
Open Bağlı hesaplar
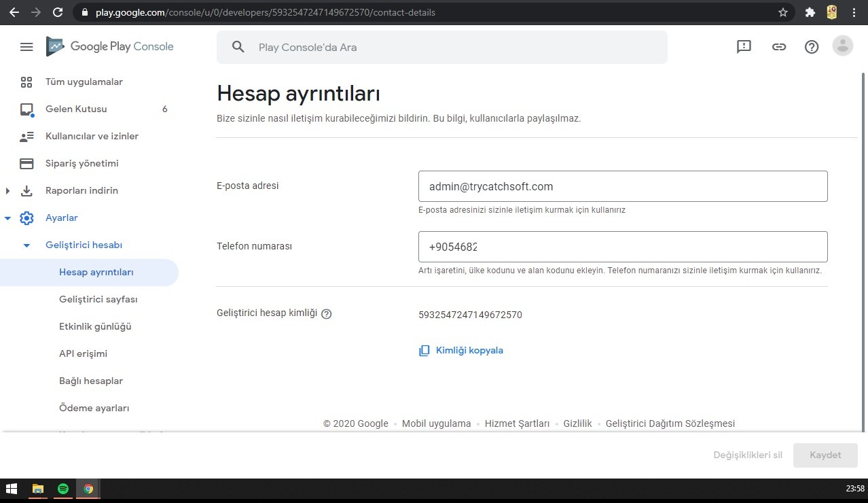91,381
